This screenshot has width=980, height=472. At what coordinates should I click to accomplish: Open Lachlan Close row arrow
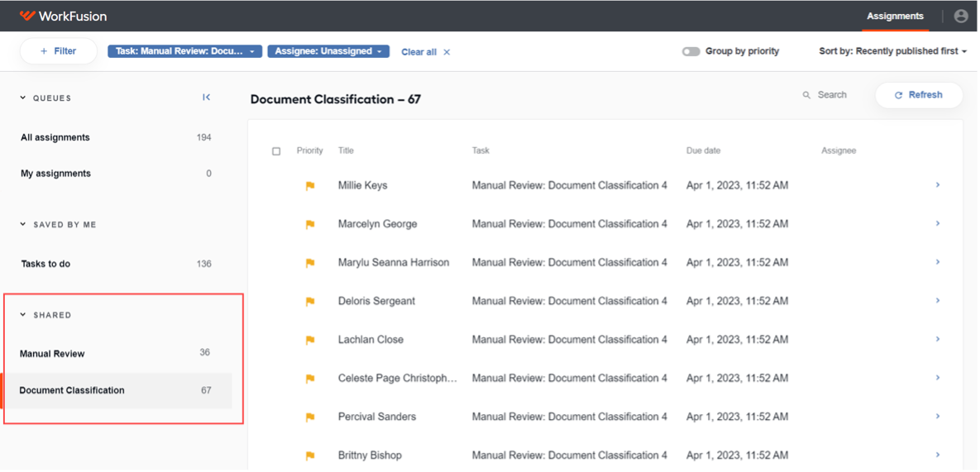(938, 339)
